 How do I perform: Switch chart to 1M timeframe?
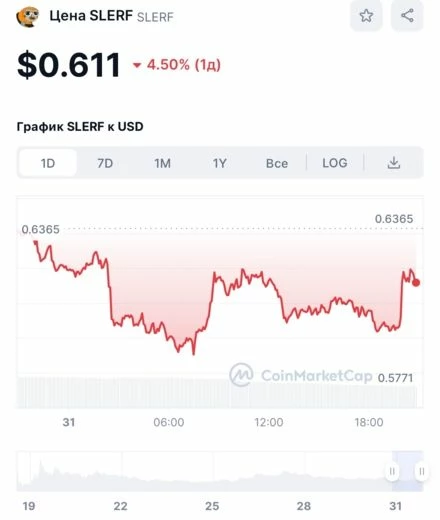click(x=162, y=163)
